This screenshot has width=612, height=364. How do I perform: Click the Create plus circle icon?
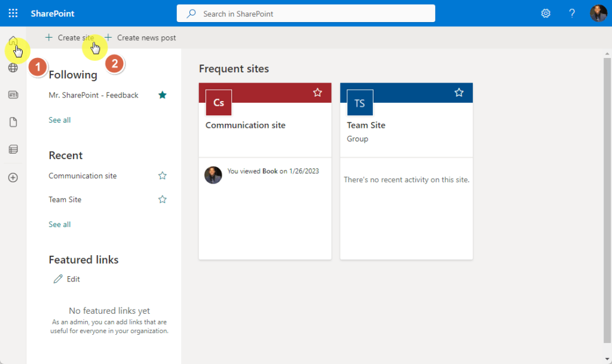tap(13, 178)
